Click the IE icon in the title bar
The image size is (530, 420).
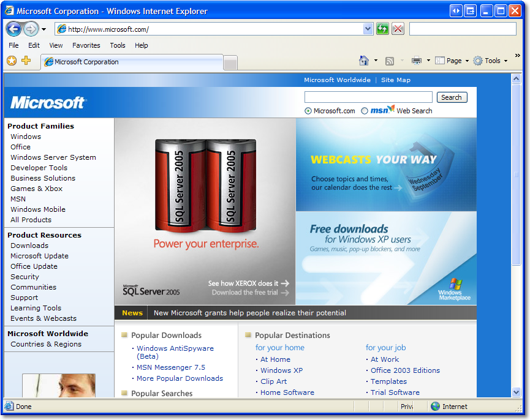[9, 10]
